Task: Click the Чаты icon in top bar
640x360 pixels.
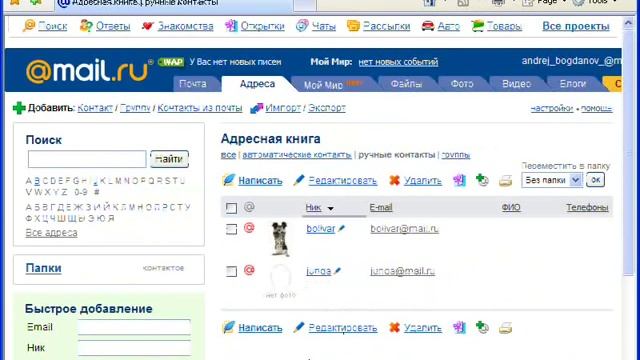Action: point(302,26)
